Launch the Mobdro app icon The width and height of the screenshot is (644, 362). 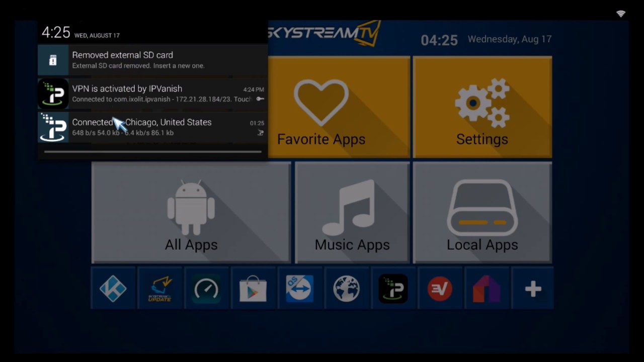[x=487, y=289]
